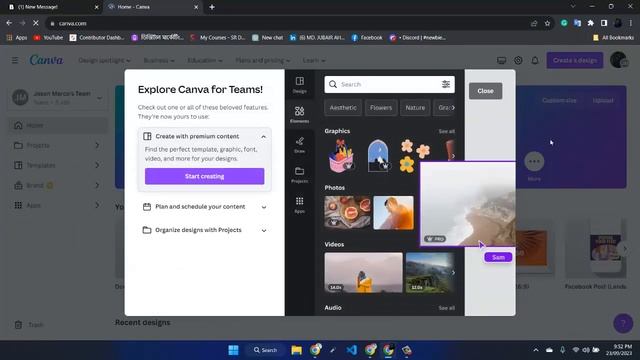The height and width of the screenshot is (360, 640).
Task: Click the purple help question button
Action: (623, 323)
